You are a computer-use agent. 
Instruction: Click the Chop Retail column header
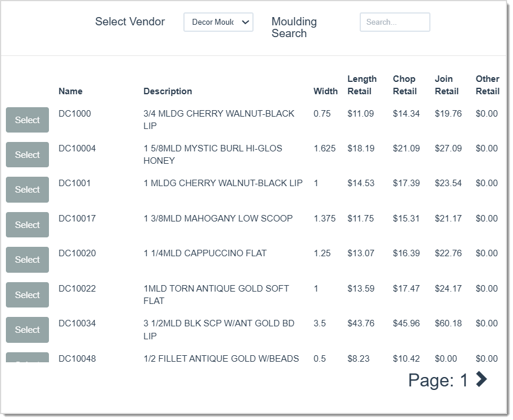coord(405,85)
